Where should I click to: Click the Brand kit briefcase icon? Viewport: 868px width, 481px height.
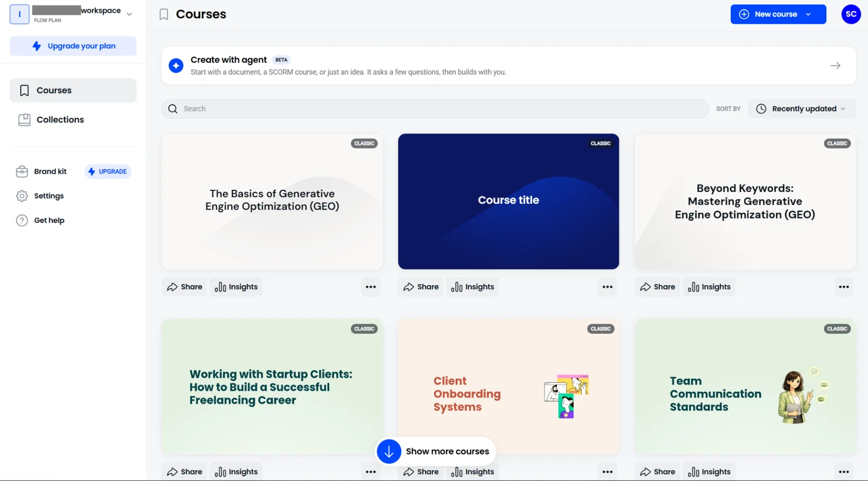coord(22,172)
